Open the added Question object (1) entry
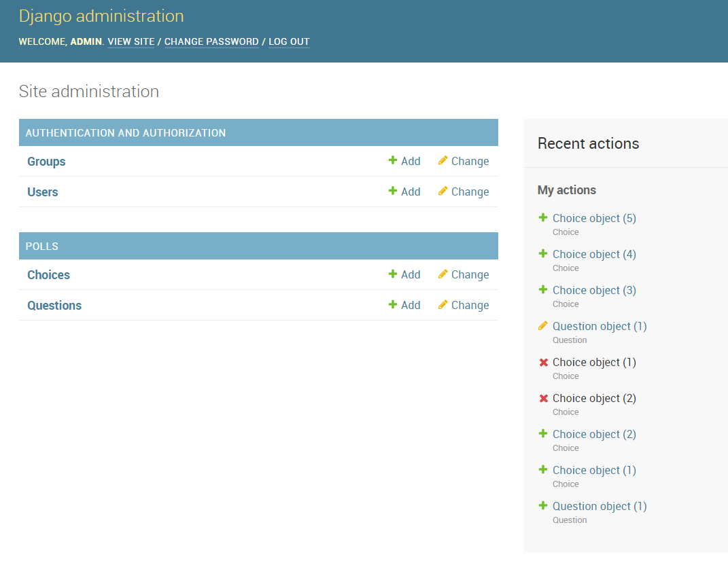Viewport: 728px width, 561px height. 600,506
